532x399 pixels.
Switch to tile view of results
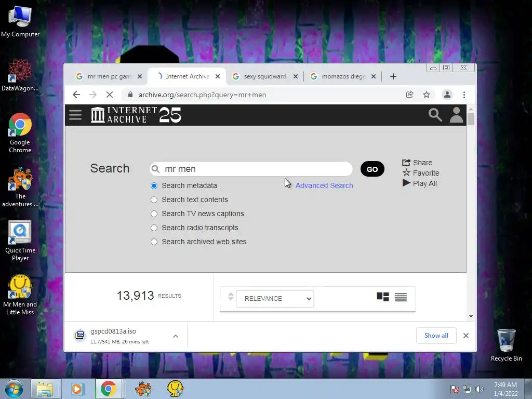coord(383,297)
